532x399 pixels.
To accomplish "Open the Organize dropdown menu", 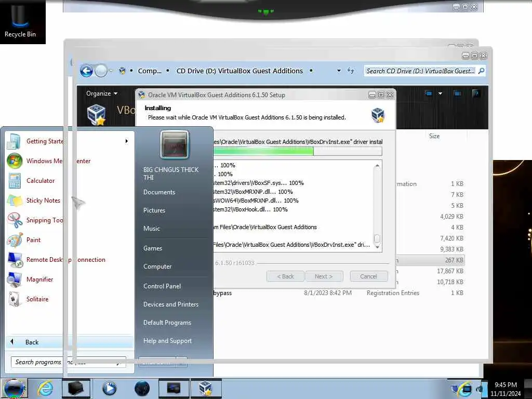I will (x=101, y=94).
